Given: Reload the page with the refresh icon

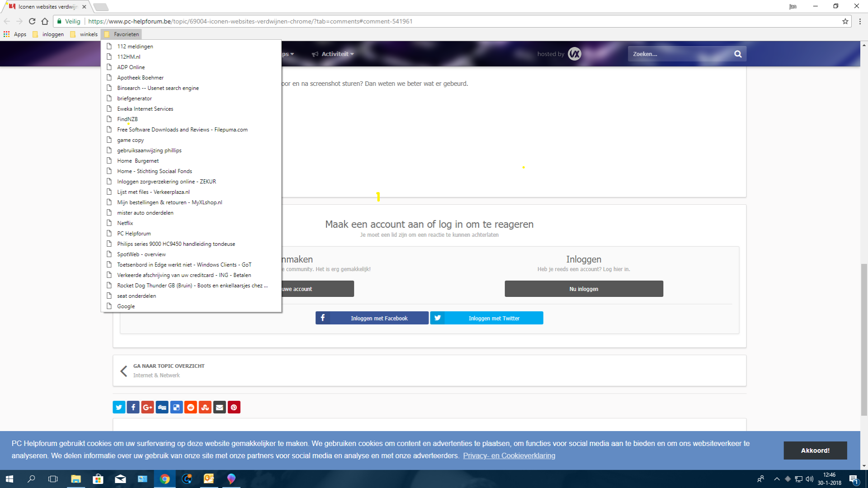Looking at the screenshot, I should 32,21.
